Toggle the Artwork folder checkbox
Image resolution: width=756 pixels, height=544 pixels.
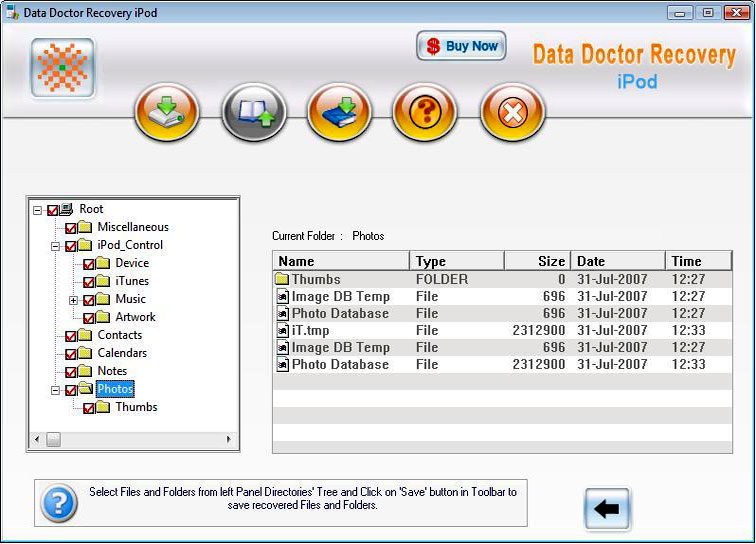[89, 318]
